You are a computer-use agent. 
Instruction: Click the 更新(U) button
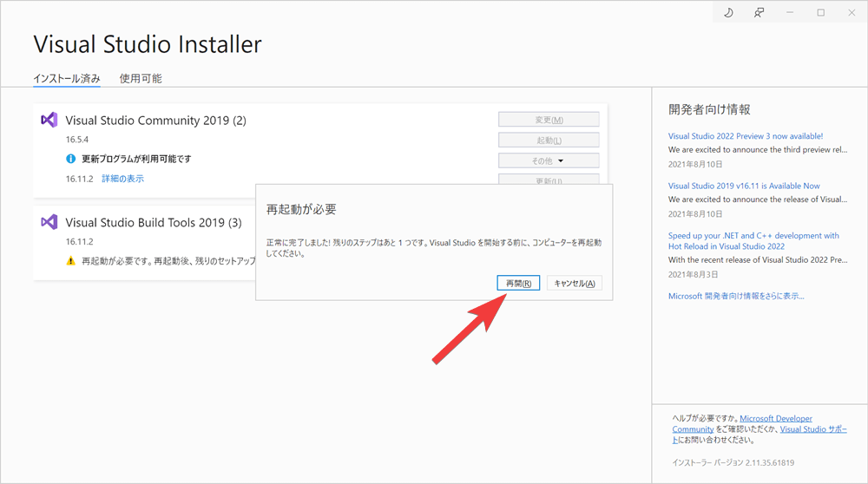pyautogui.click(x=549, y=180)
